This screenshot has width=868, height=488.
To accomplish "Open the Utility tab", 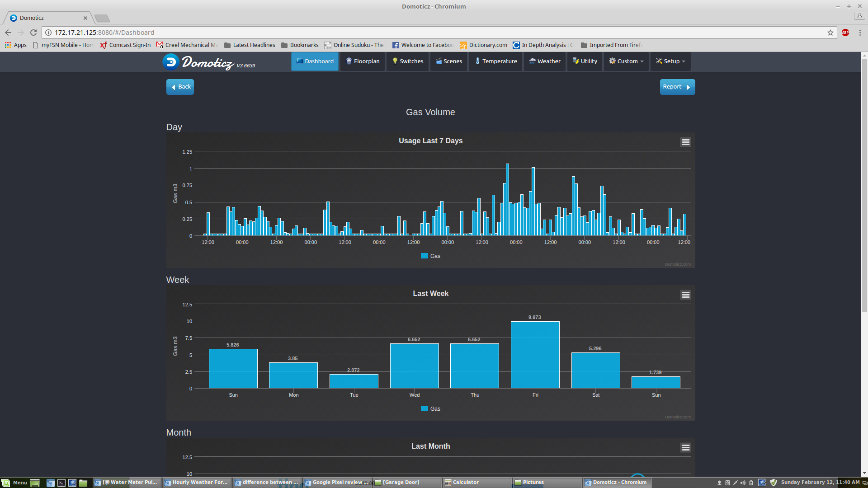I will (585, 61).
